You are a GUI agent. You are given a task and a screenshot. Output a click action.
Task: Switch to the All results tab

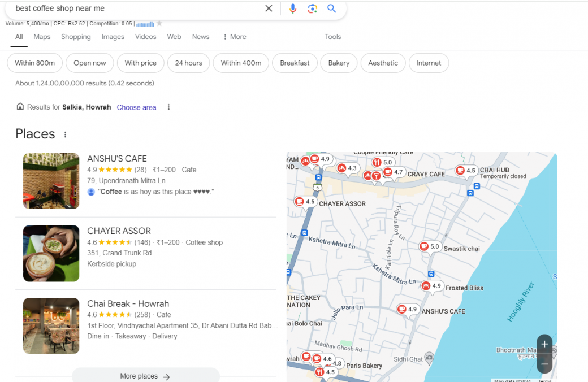[19, 37]
